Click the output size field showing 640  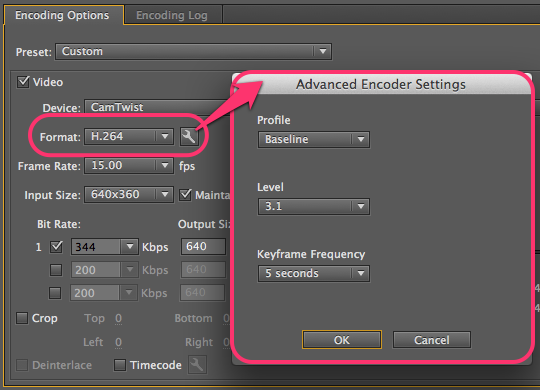tap(203, 247)
